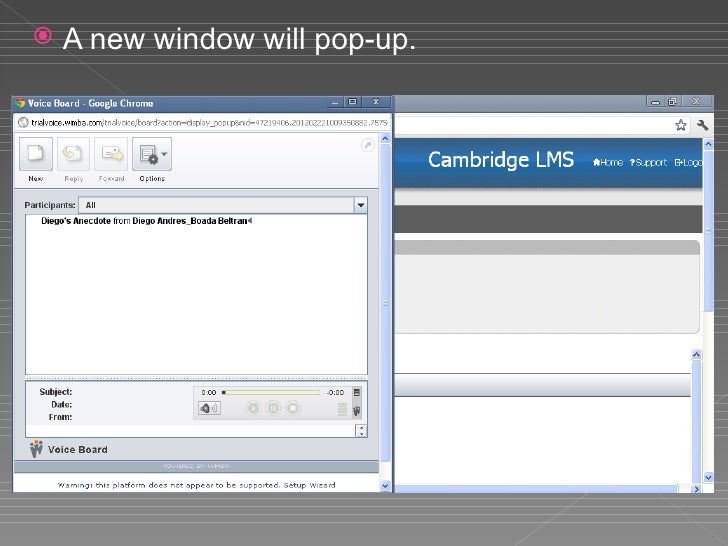Viewport: 728px width, 546px height.
Task: Click the page globe icon in Voice Board address bar
Action: pyautogui.click(x=23, y=122)
